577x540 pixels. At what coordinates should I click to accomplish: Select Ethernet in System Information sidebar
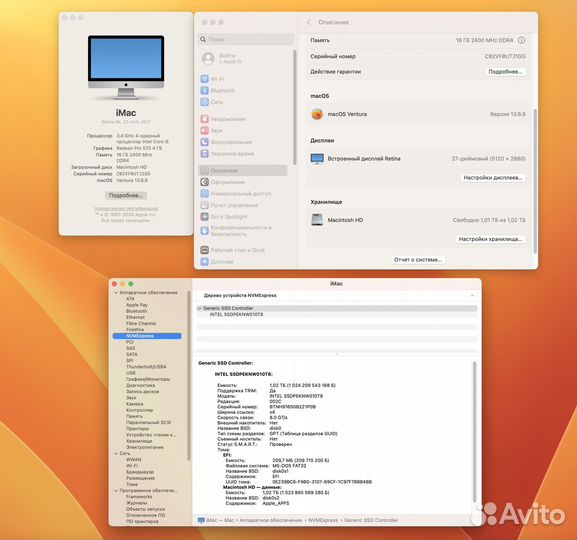(x=135, y=317)
